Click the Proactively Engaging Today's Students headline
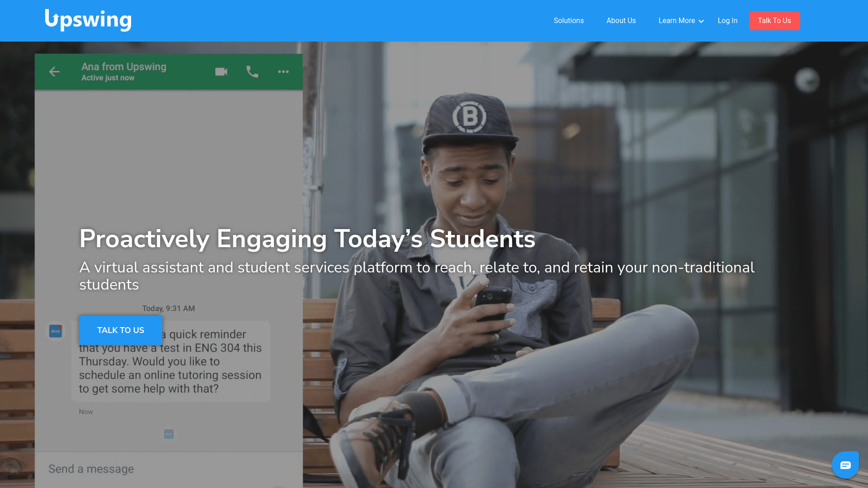868x488 pixels. pyautogui.click(x=307, y=239)
